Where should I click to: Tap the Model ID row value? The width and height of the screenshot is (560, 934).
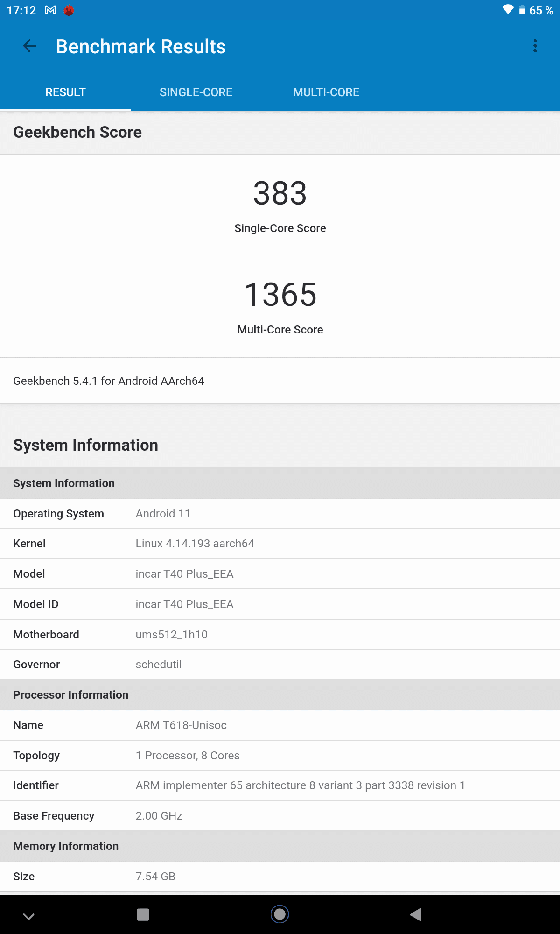[184, 604]
